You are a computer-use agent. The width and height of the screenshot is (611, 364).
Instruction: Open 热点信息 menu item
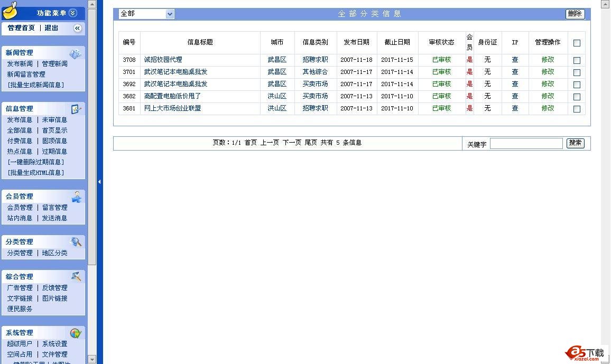[x=20, y=151]
